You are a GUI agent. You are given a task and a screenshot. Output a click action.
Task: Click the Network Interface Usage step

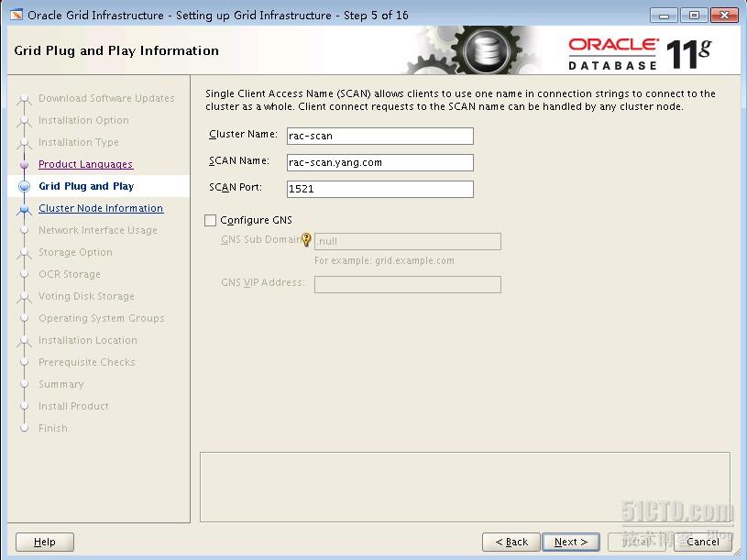(x=98, y=230)
